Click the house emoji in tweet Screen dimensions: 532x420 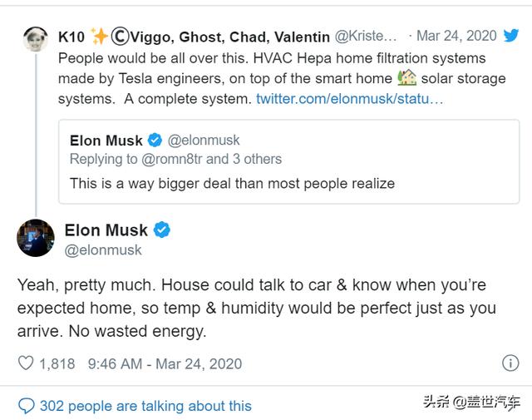pyautogui.click(x=406, y=79)
